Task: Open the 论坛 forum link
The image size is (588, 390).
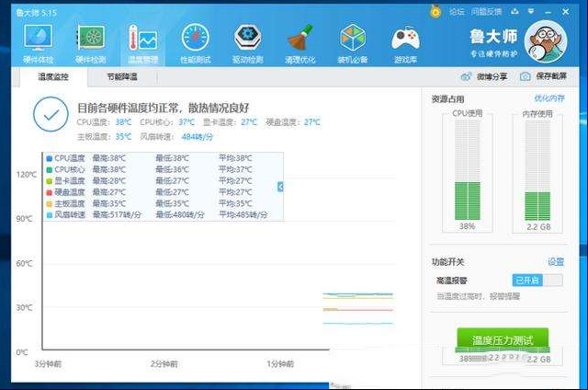Action: (457, 12)
